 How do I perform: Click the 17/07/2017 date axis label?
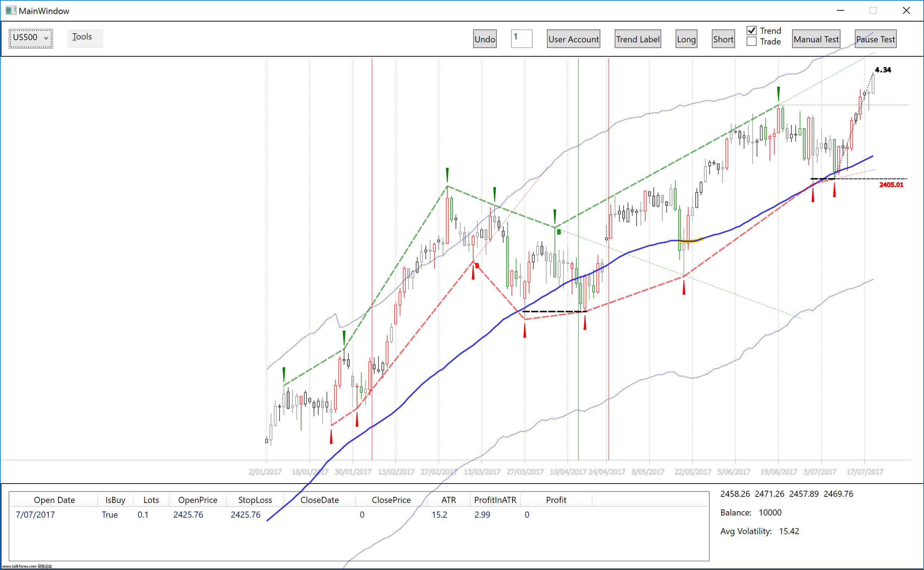[x=865, y=472]
